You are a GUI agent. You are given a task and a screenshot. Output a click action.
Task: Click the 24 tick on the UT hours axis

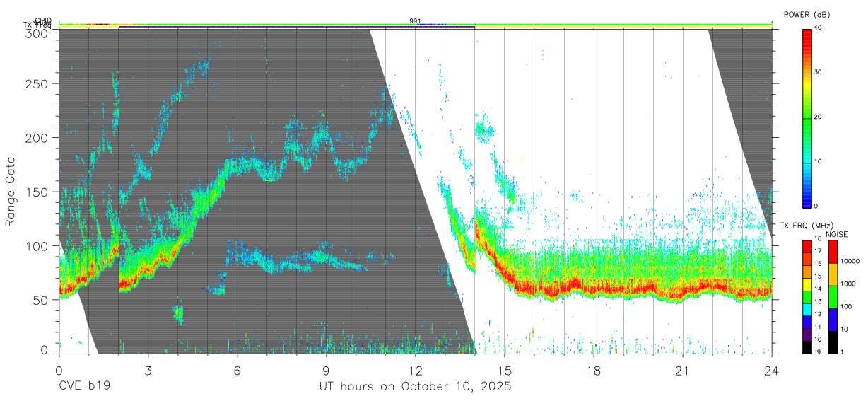click(771, 371)
